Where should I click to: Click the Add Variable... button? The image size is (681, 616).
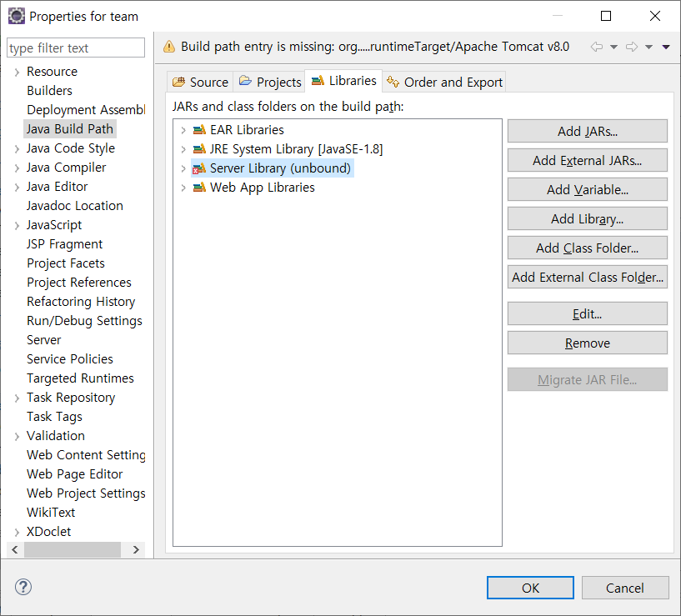pos(587,189)
